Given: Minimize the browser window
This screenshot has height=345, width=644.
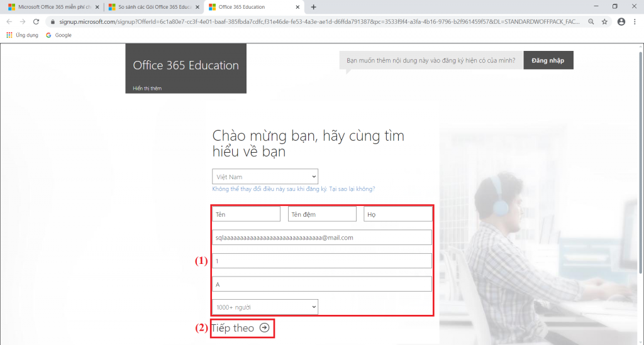Looking at the screenshot, I should point(596,6).
